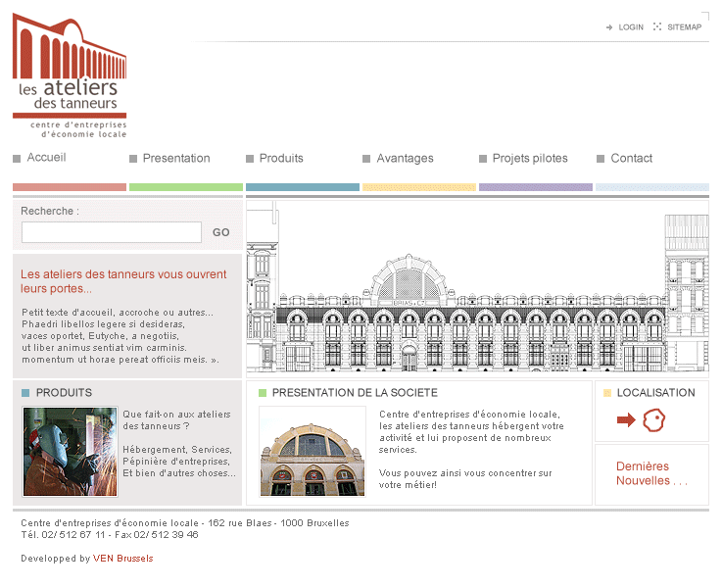The width and height of the screenshot is (722, 588).
Task: Click the les ateliers des tanneurs logo
Action: click(70, 75)
